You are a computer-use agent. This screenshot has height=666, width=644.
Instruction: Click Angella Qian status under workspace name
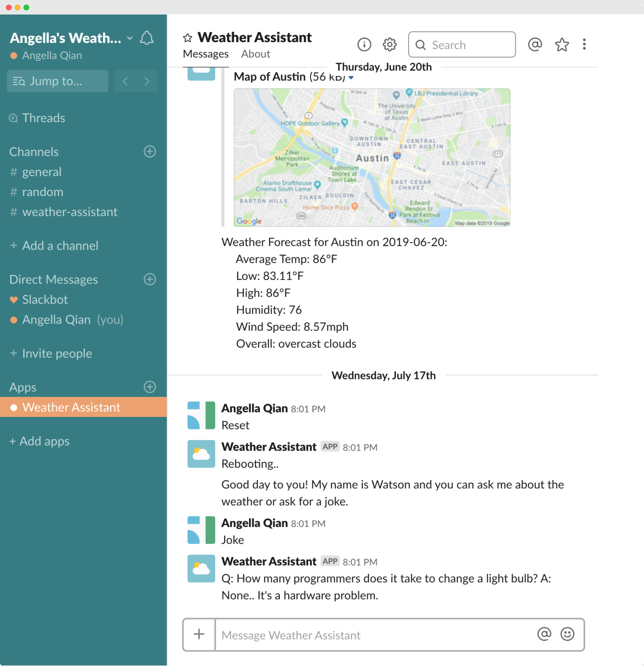click(46, 55)
